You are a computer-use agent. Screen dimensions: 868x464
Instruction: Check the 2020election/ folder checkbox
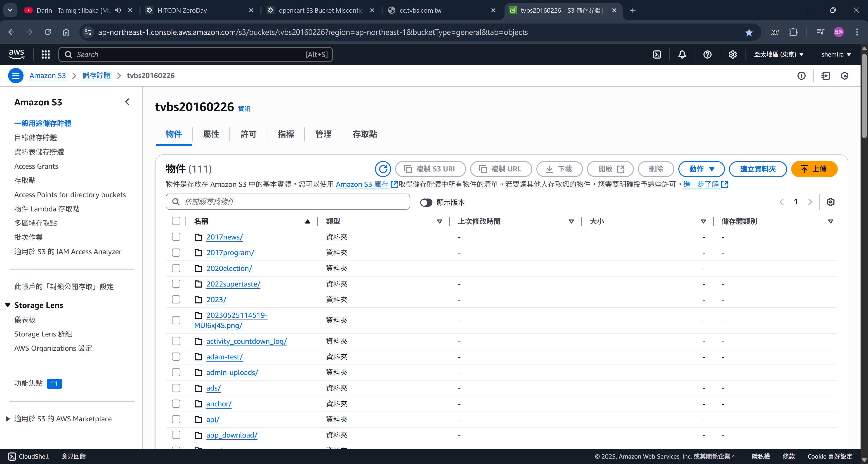[176, 268]
